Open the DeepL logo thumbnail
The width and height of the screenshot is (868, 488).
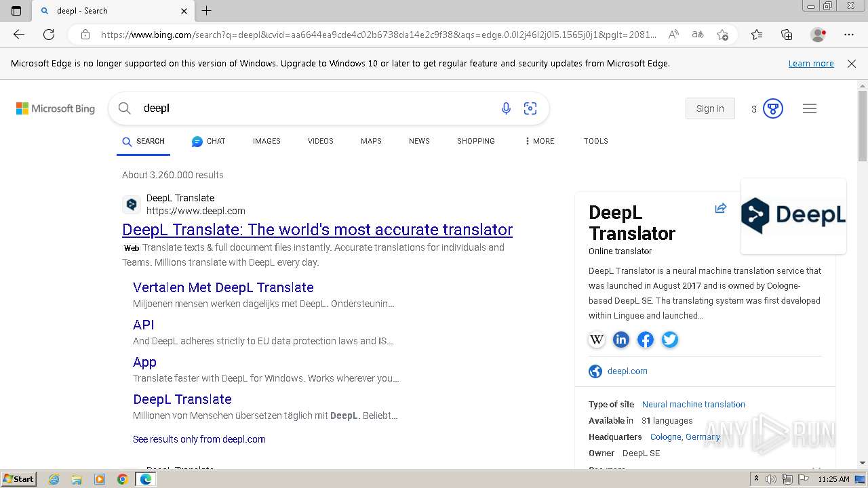[793, 216]
